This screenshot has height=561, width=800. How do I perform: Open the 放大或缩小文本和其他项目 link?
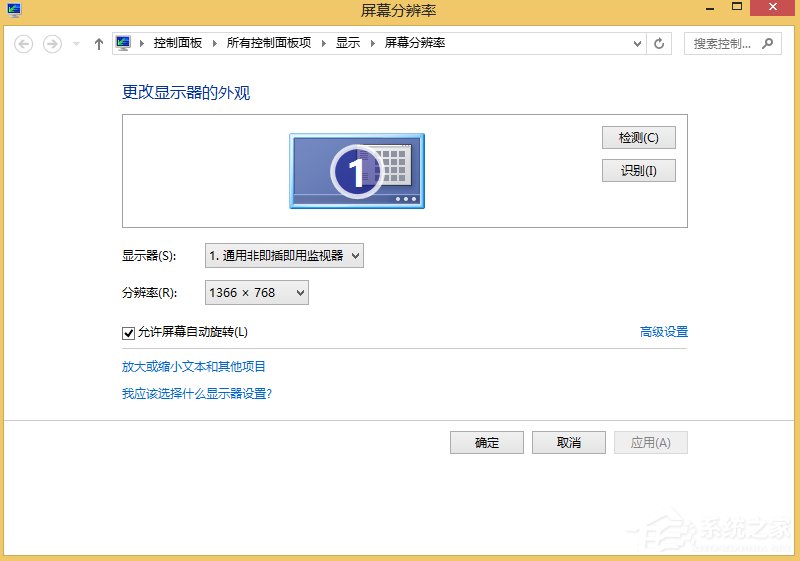[194, 367]
